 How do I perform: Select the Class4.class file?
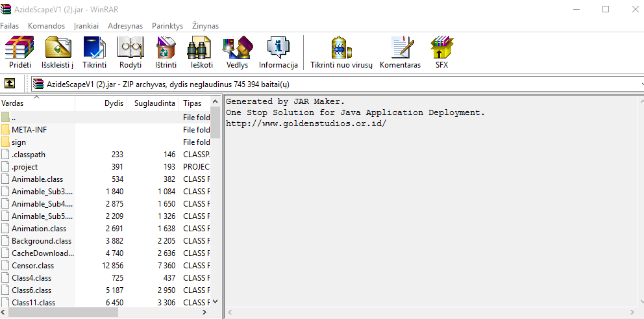coord(32,278)
